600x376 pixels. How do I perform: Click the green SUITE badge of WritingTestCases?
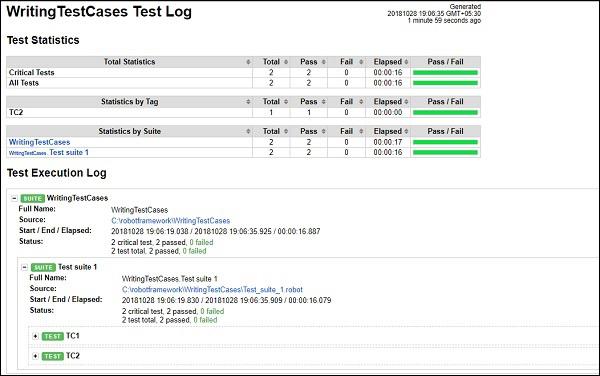pos(33,198)
